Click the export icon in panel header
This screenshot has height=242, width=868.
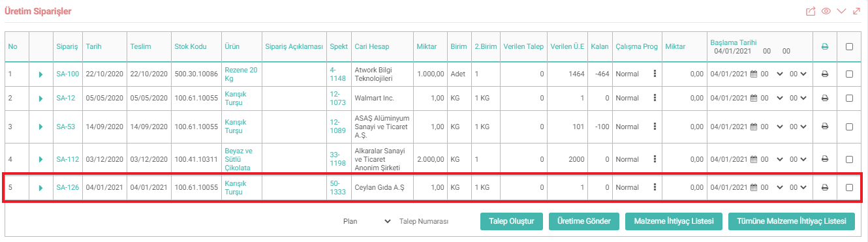coord(811,11)
